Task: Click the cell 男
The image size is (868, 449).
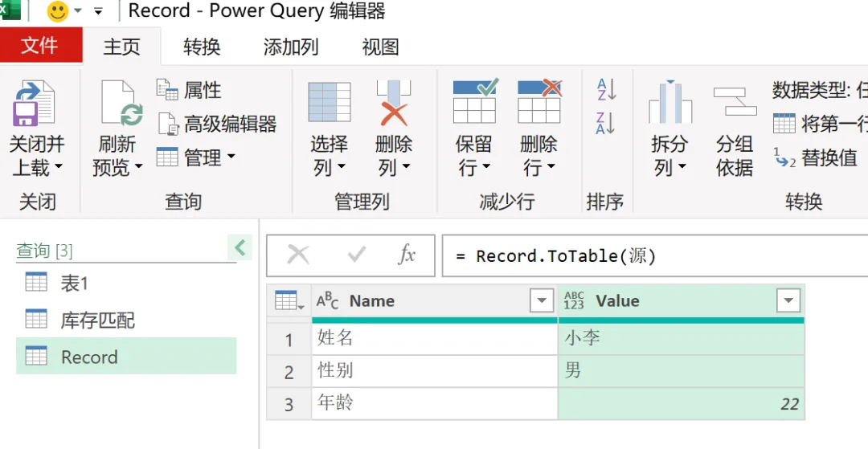Action: point(682,371)
